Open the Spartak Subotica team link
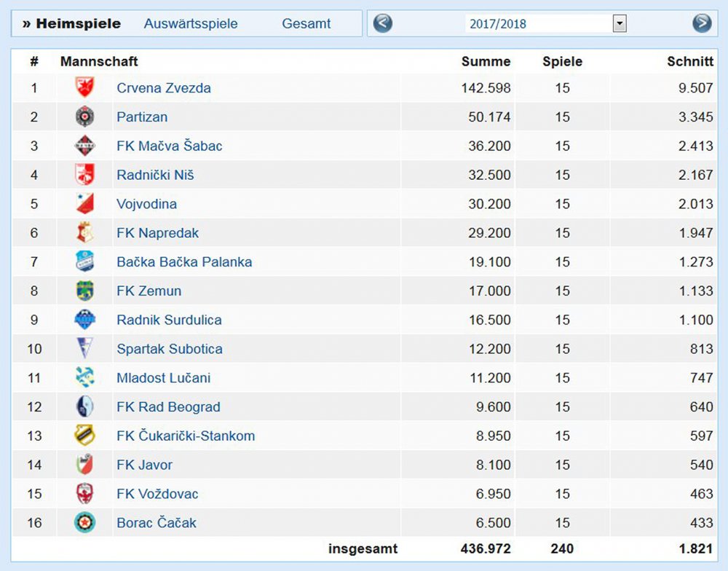 click(x=170, y=349)
